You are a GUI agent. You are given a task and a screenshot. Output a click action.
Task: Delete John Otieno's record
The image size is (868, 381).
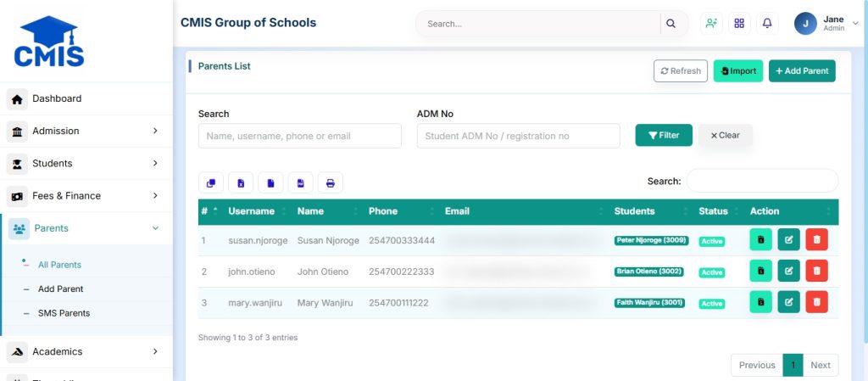pyautogui.click(x=817, y=271)
